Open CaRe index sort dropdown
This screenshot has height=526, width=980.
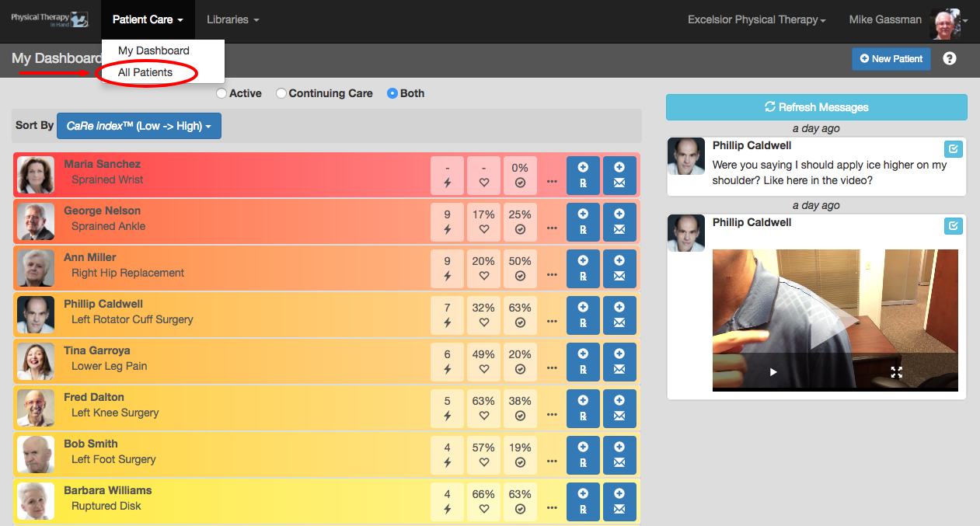point(139,126)
